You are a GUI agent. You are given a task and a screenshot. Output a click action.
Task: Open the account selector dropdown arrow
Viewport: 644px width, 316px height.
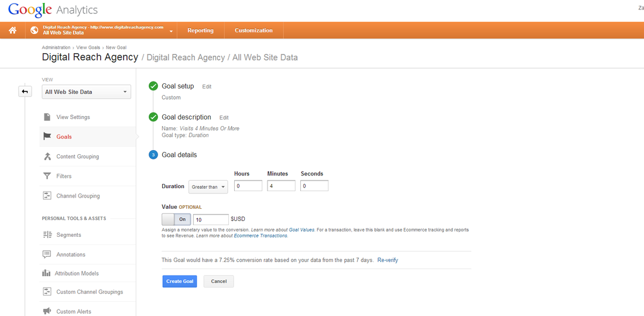click(171, 31)
